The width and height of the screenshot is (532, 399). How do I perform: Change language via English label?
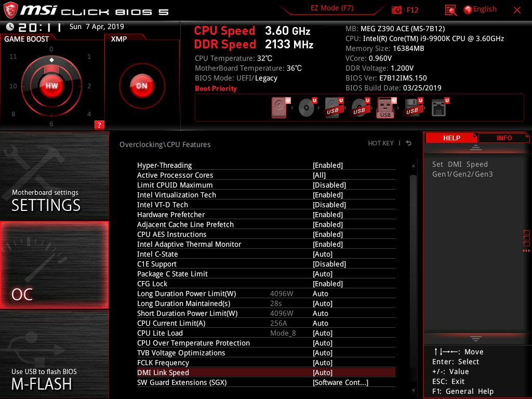[485, 9]
